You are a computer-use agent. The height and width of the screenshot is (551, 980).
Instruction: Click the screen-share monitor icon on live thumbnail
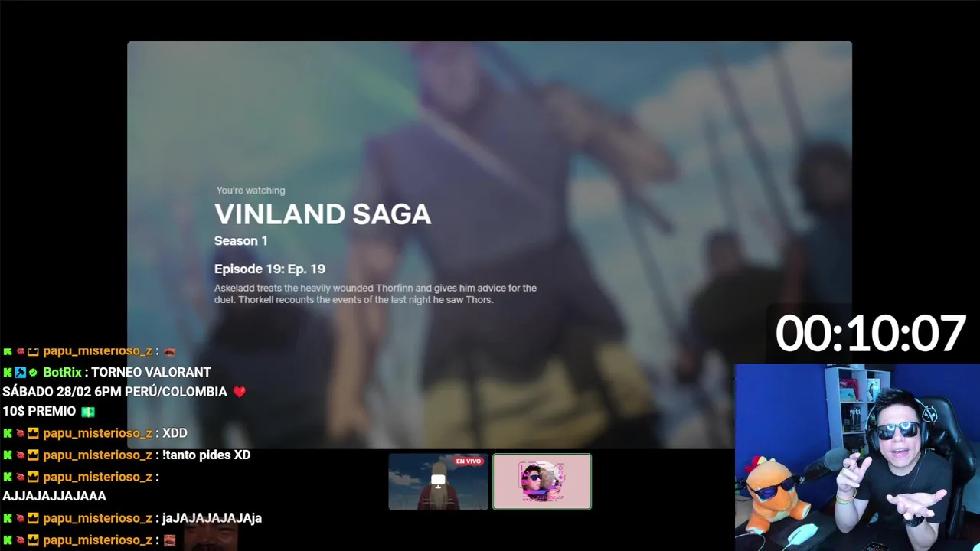click(438, 481)
